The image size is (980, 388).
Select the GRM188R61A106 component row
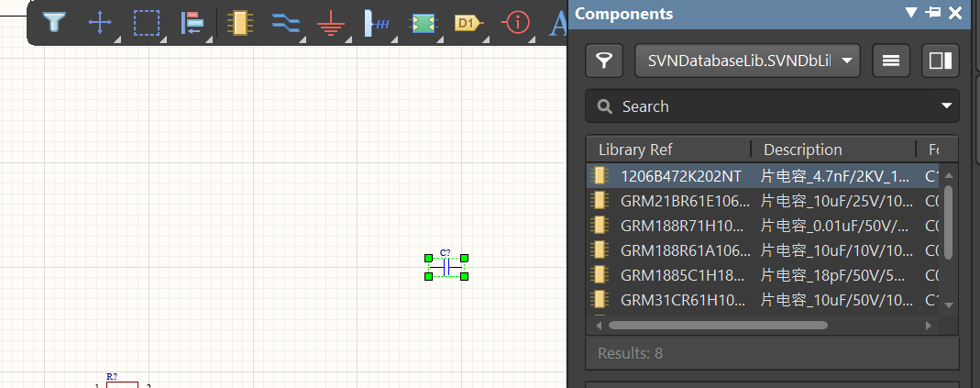tap(763, 250)
